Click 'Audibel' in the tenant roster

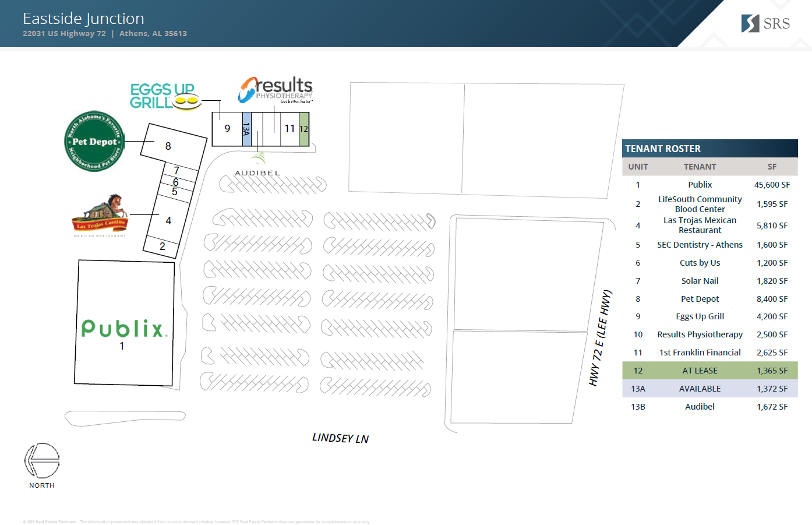pos(700,407)
